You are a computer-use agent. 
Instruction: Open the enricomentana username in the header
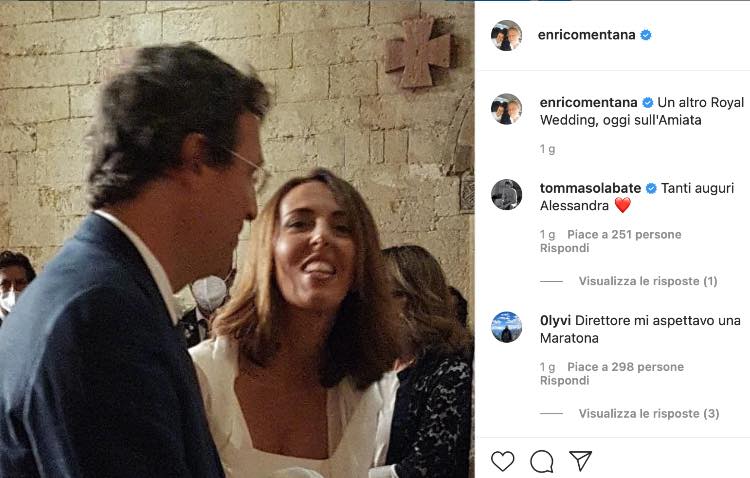click(586, 34)
